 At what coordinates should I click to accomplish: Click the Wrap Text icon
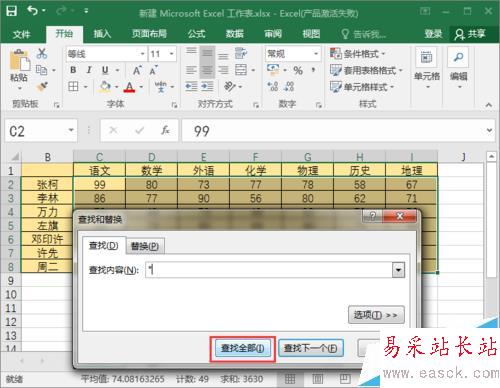point(241,53)
